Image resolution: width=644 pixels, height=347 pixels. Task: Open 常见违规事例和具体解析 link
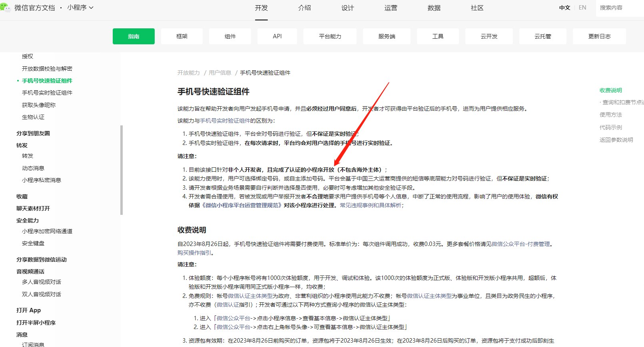point(371,205)
